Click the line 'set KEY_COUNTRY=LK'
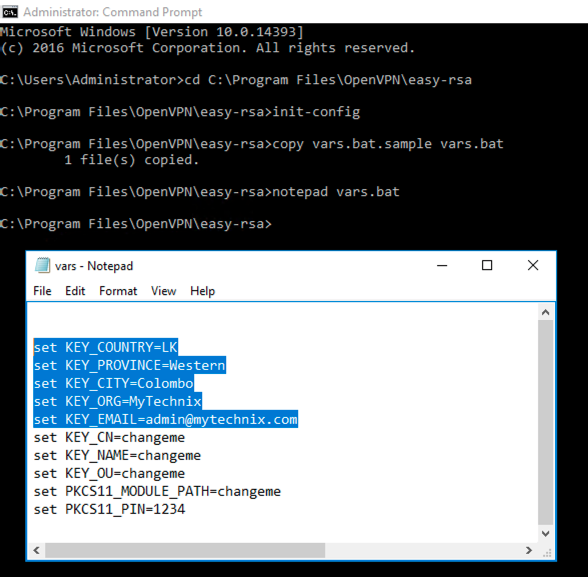This screenshot has width=588, height=577. [105, 347]
